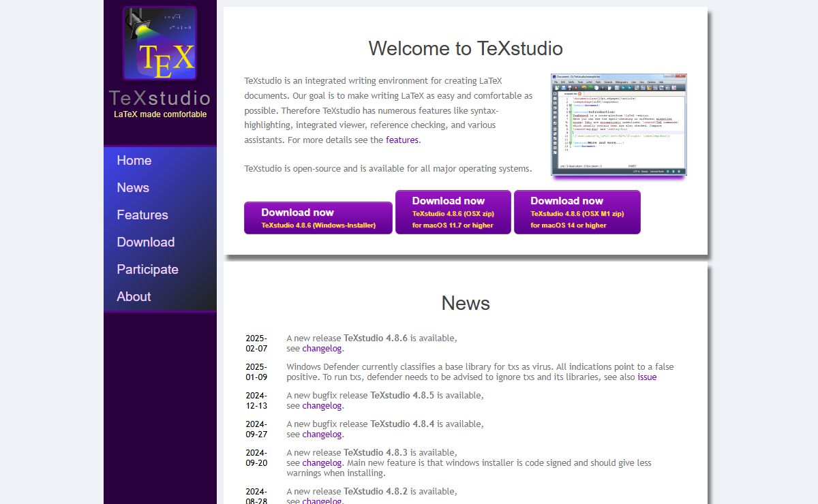The image size is (818, 504).
Task: Go to Features in sidebar menu
Action: click(142, 215)
